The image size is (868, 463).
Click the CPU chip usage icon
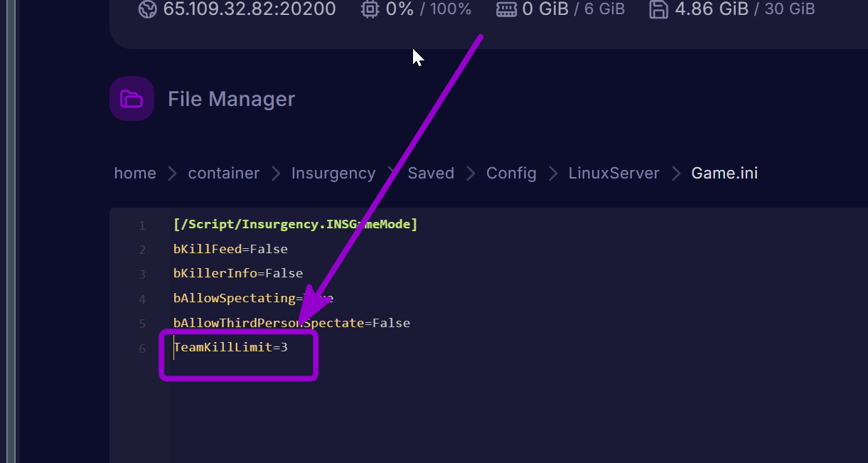[x=370, y=9]
